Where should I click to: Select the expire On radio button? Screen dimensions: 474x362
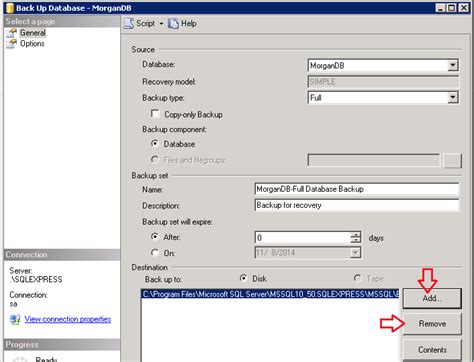pyautogui.click(x=155, y=253)
